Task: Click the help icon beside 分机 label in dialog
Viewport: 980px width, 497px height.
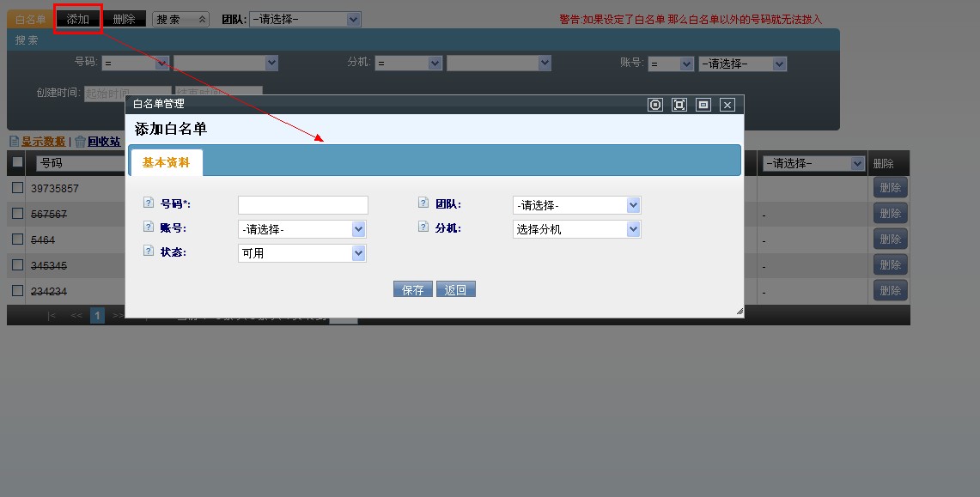Action: click(423, 227)
